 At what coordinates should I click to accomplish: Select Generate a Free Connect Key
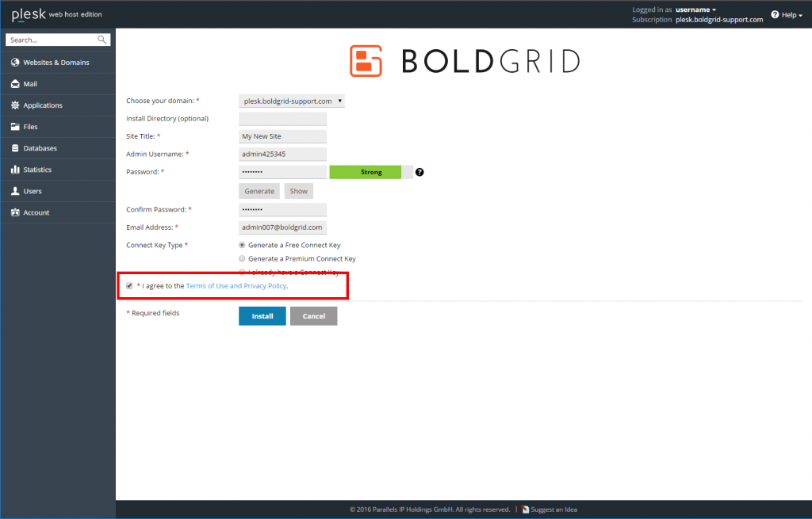[242, 245]
